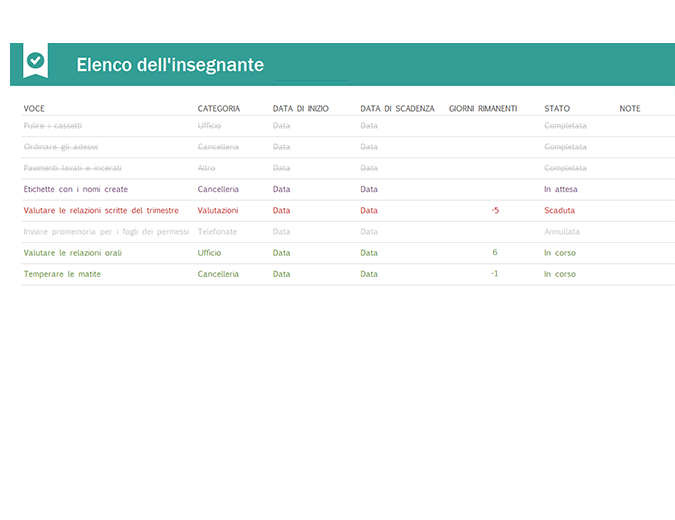
Task: Select the cell Pavimenti lavati e incerati
Action: pyautogui.click(x=73, y=168)
